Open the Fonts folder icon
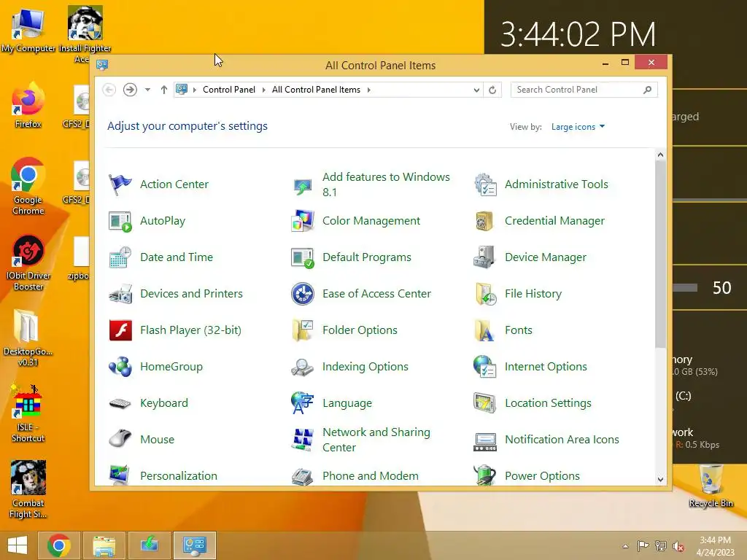The image size is (747, 560). (484, 330)
